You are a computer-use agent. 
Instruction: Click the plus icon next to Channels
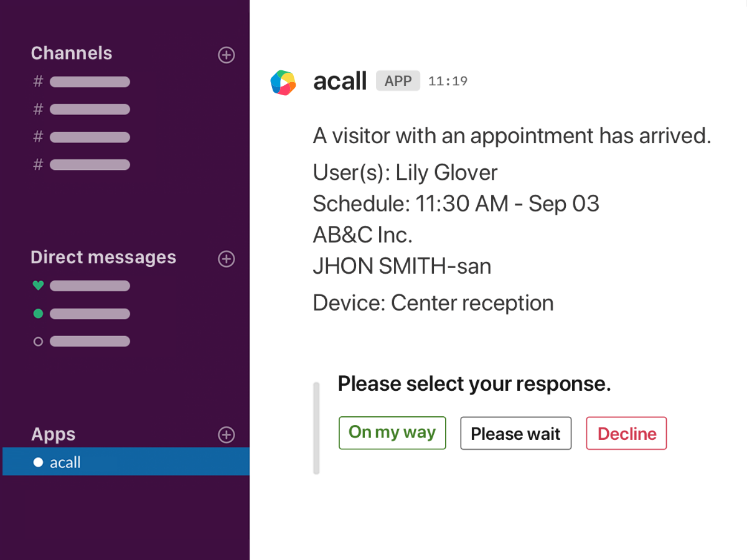click(x=227, y=55)
